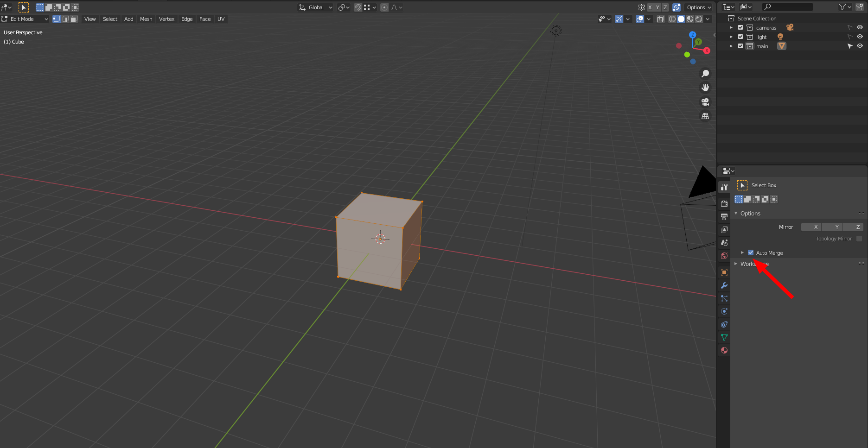Switch to face select mode

(74, 19)
